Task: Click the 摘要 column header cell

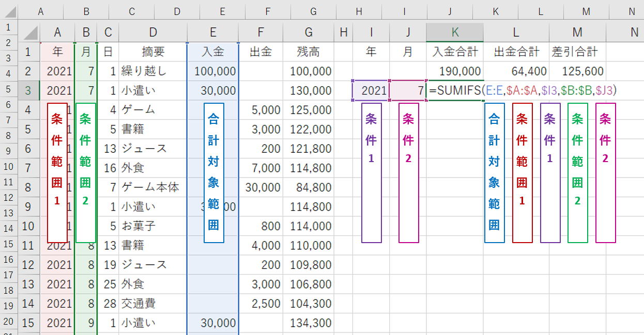Action: click(x=153, y=51)
